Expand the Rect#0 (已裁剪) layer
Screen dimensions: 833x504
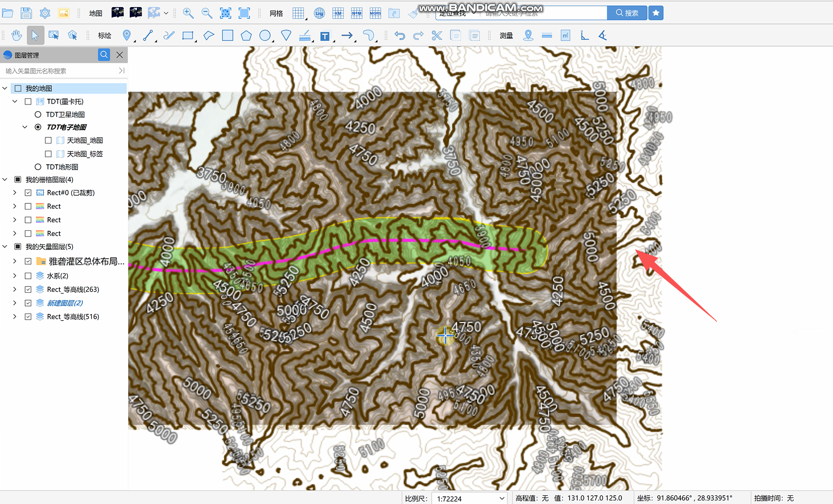pos(15,192)
